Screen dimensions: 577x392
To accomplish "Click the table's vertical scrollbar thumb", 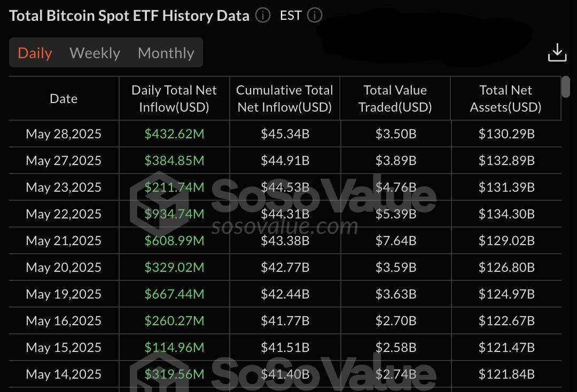I will pyautogui.click(x=566, y=87).
